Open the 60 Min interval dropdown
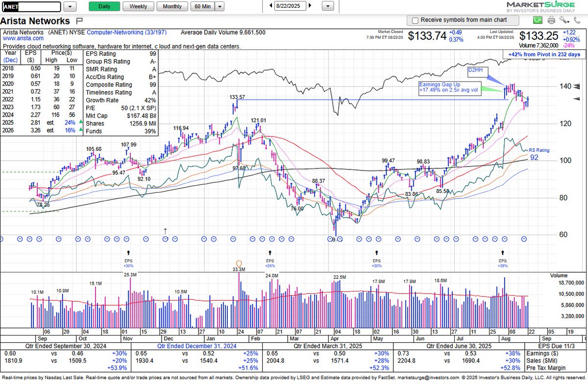The width and height of the screenshot is (588, 384). pyautogui.click(x=219, y=6)
